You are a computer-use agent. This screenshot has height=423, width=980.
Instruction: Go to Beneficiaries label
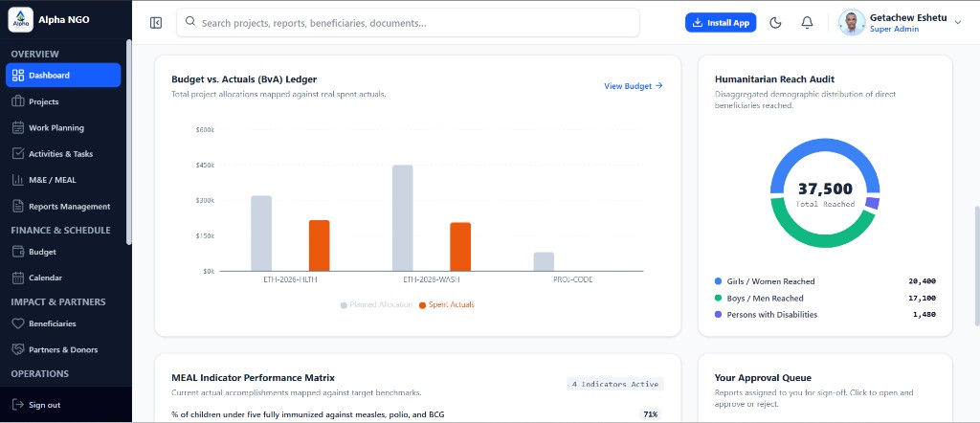coord(53,323)
